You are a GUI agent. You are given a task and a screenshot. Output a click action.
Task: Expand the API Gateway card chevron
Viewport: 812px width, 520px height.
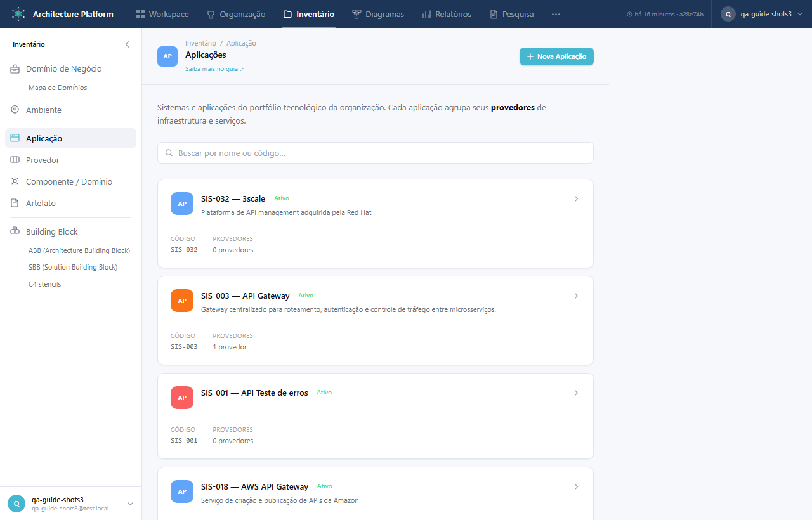point(576,296)
